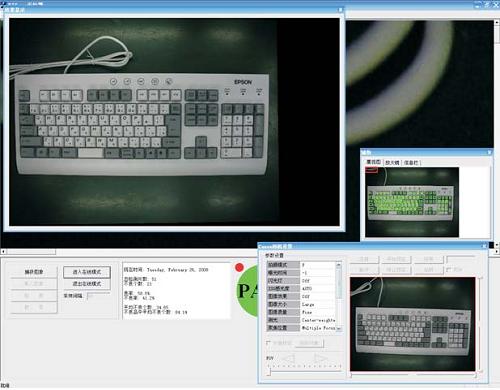The width and height of the screenshot is (500, 390).
Task: Click the red status indicator dot
Action: click(239, 267)
